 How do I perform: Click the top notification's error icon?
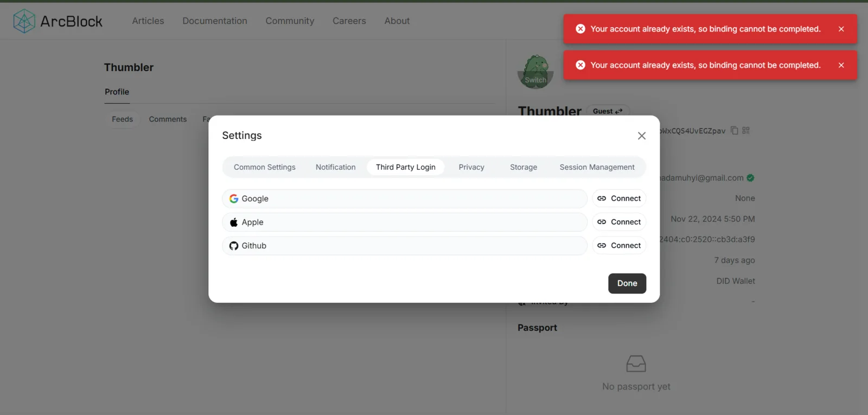coord(580,29)
